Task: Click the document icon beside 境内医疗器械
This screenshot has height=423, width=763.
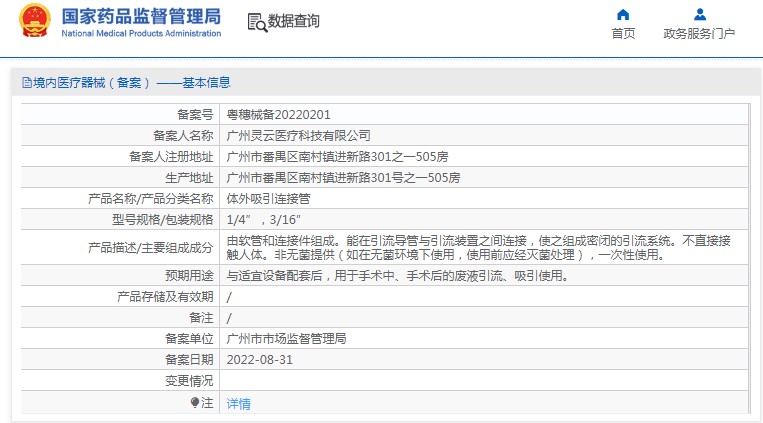Action: click(27, 83)
